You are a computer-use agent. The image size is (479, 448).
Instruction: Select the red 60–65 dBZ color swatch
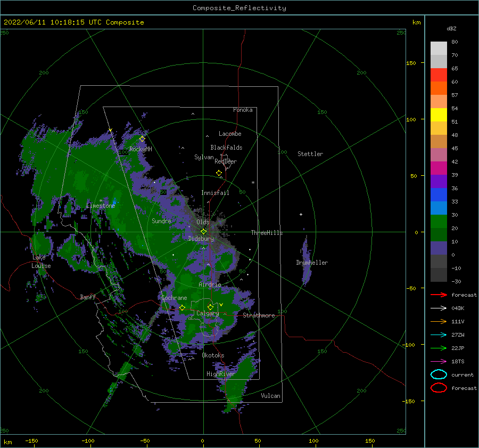tap(439, 75)
